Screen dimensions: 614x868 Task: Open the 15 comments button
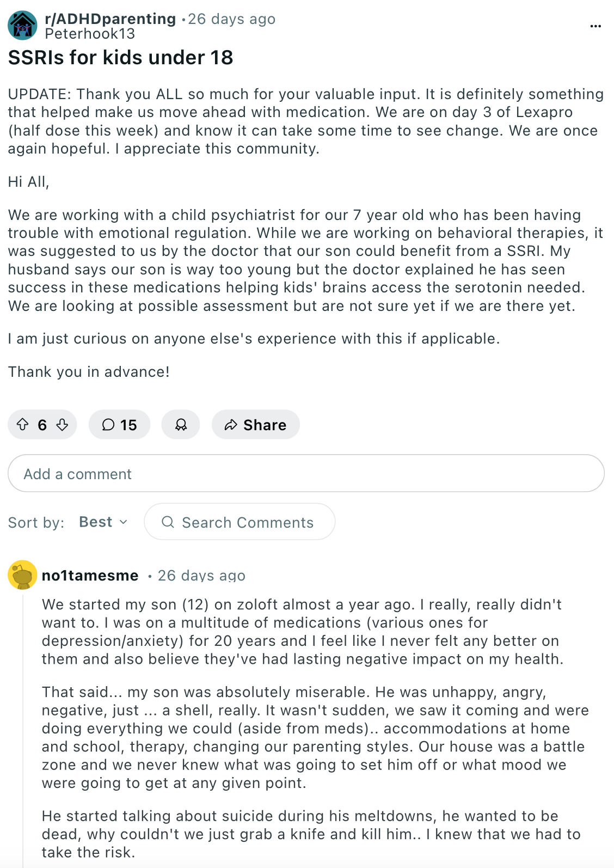click(119, 425)
